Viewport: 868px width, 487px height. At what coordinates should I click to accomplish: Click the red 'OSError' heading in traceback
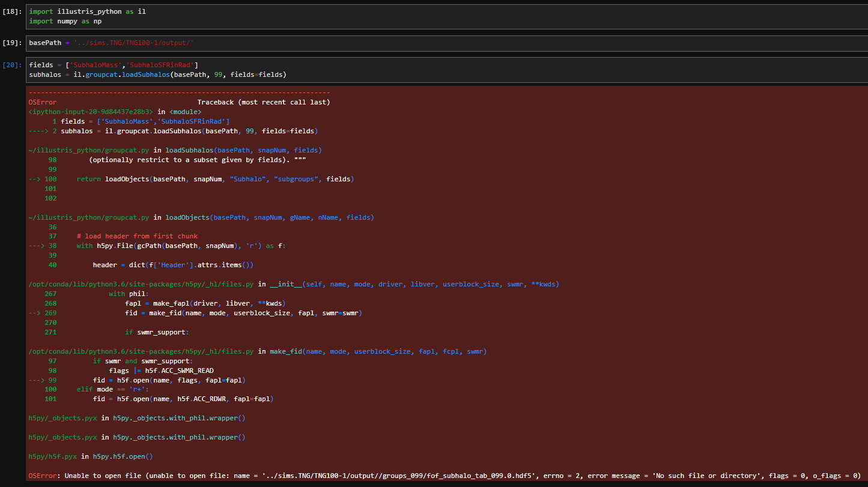42,102
